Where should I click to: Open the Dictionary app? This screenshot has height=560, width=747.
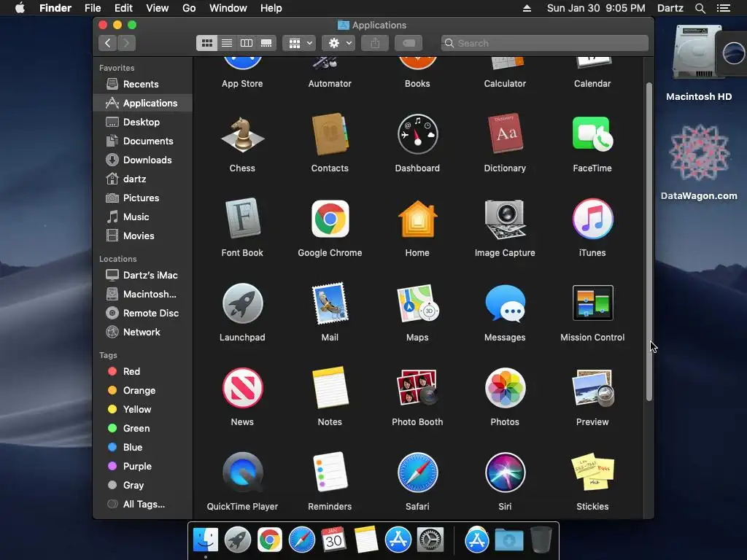[x=505, y=135]
